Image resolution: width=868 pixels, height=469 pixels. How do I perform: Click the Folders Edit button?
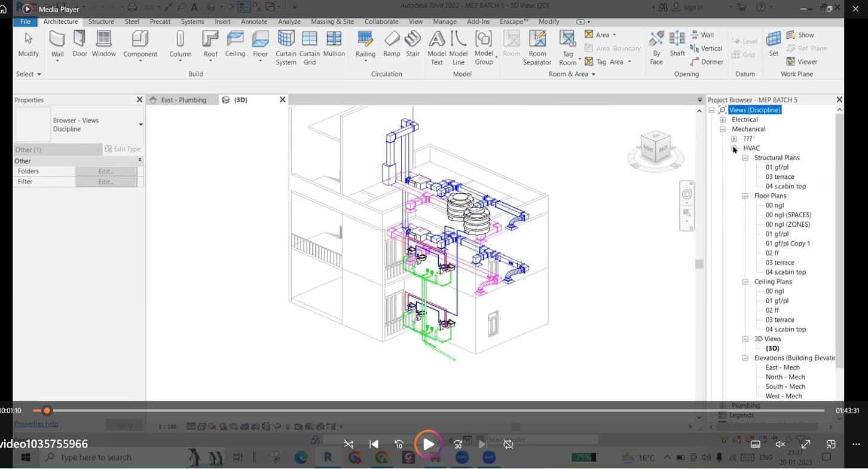[x=106, y=171]
